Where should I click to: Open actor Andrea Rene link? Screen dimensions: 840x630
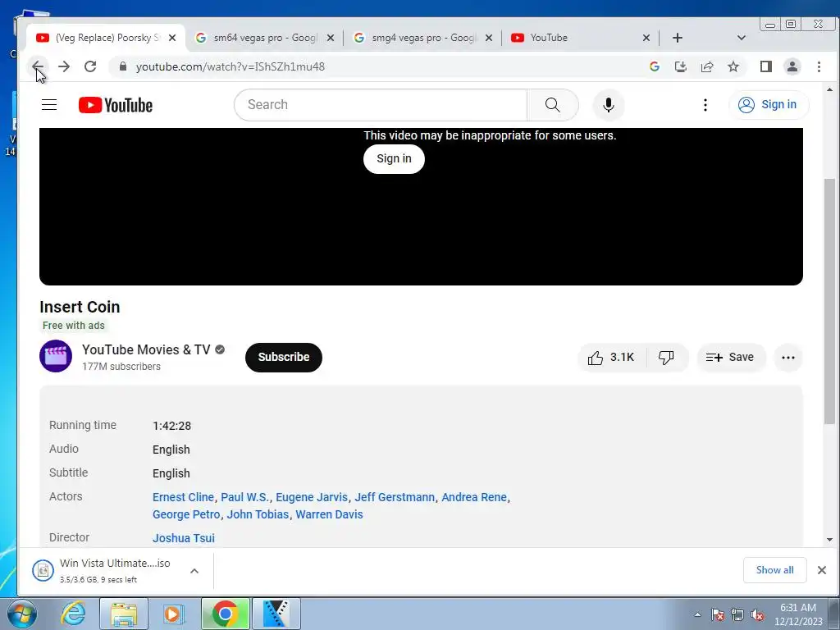pos(474,497)
